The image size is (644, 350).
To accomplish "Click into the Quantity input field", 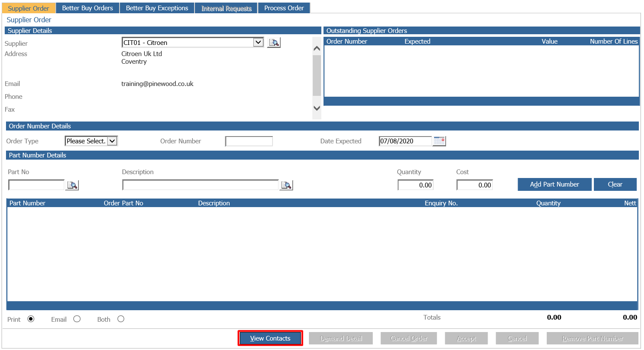I will (415, 185).
